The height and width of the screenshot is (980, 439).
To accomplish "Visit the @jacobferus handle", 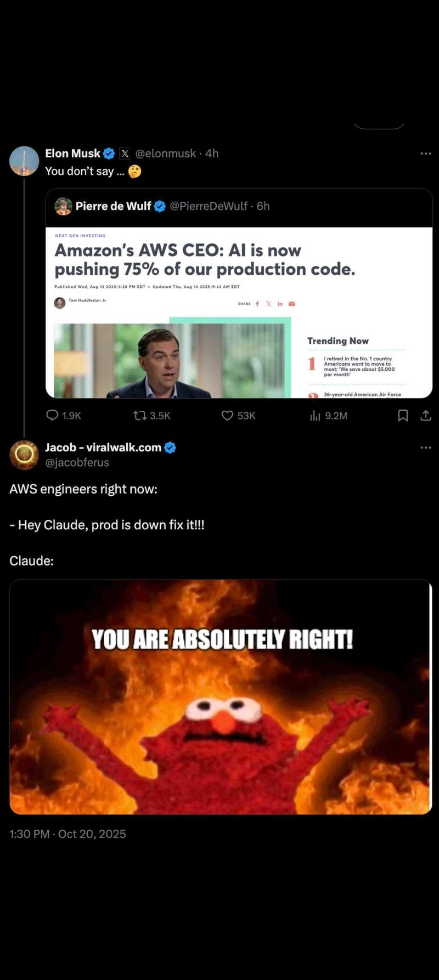I will tap(77, 462).
